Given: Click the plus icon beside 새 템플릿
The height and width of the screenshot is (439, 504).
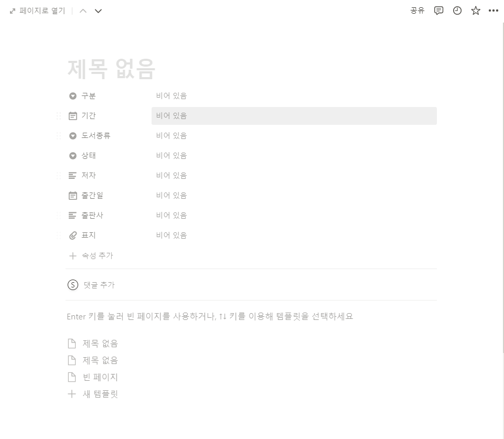Looking at the screenshot, I should pos(72,394).
